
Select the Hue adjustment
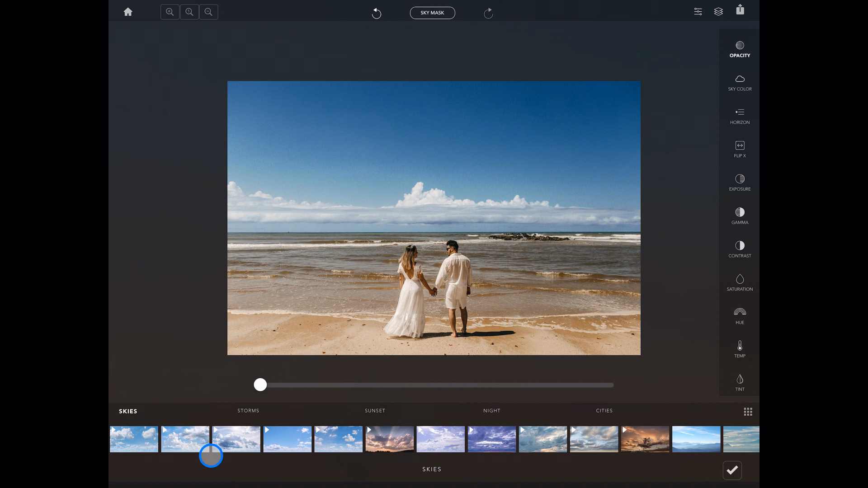740,316
